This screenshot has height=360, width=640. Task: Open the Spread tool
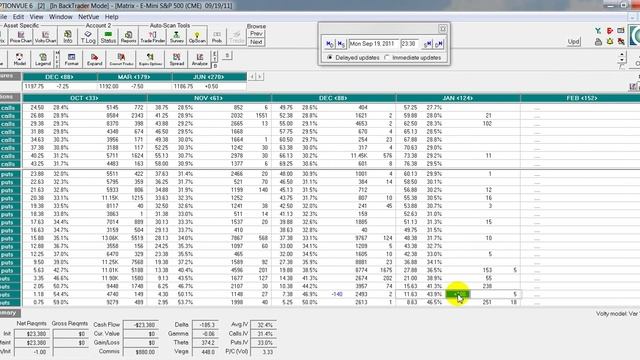coord(177,59)
